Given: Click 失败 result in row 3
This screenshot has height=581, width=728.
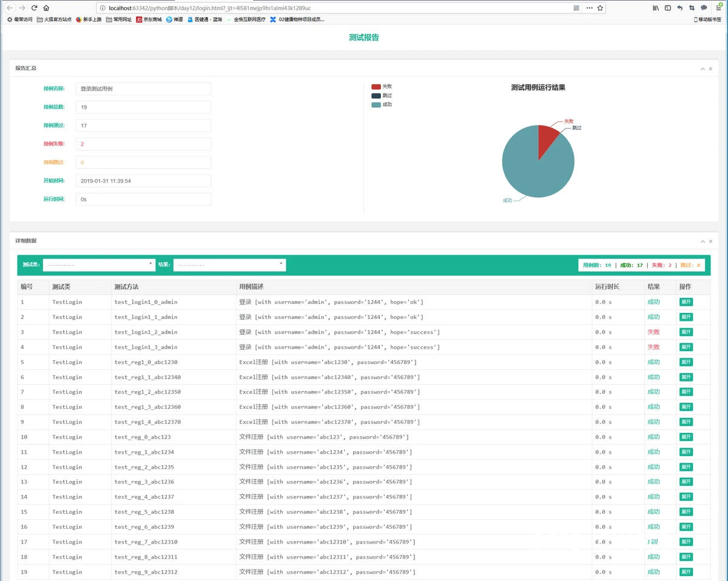Looking at the screenshot, I should point(653,332).
